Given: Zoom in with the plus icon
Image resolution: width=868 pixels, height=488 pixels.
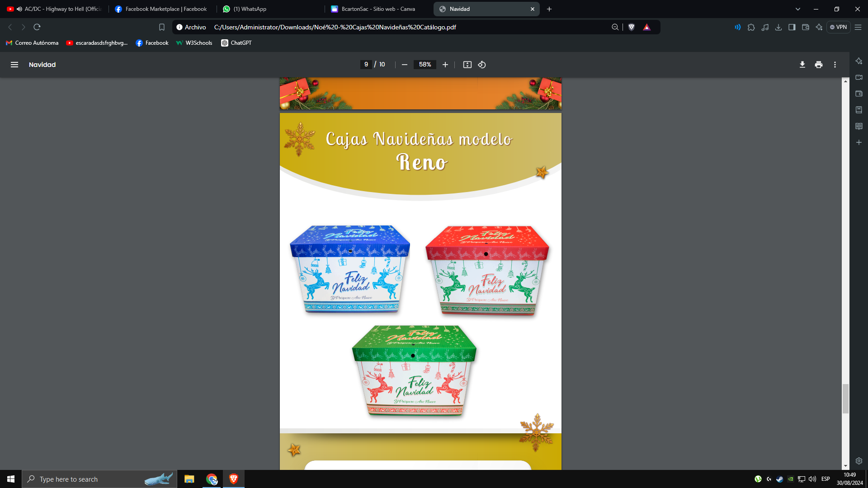Looking at the screenshot, I should point(445,65).
